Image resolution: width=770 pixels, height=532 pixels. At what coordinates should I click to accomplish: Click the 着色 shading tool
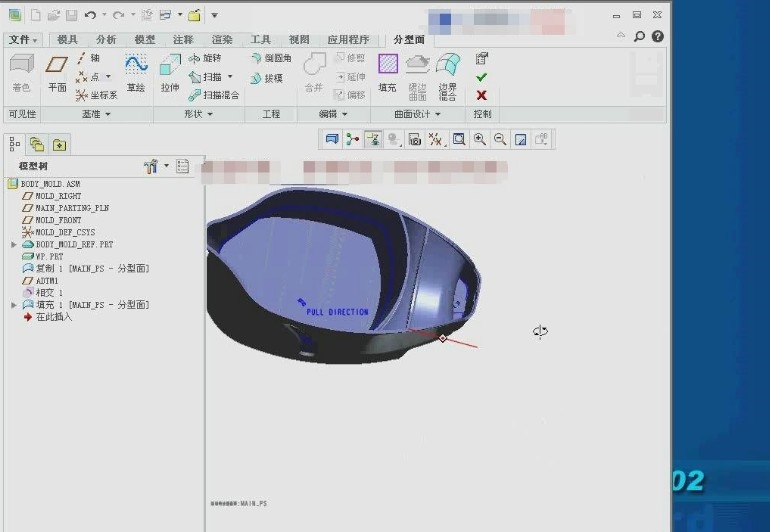pos(22,73)
